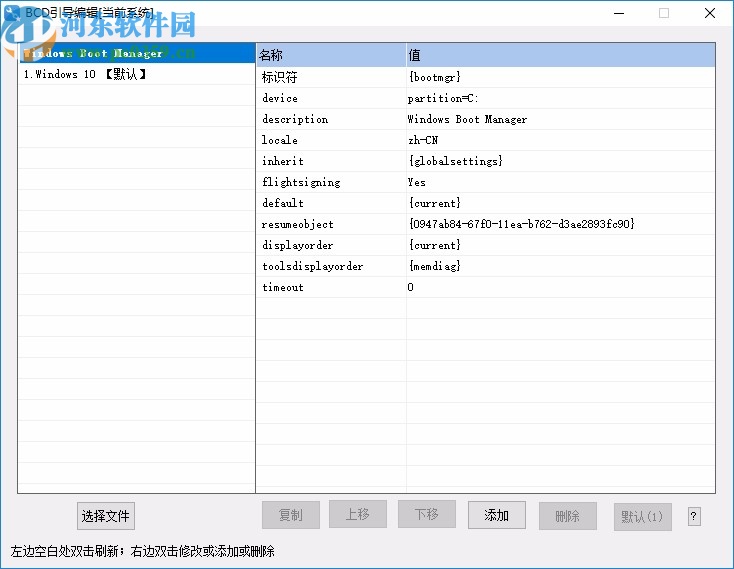Viewport: 734px width, 569px height.
Task: Minimize the BCD引导编辑 window
Action: tap(619, 13)
